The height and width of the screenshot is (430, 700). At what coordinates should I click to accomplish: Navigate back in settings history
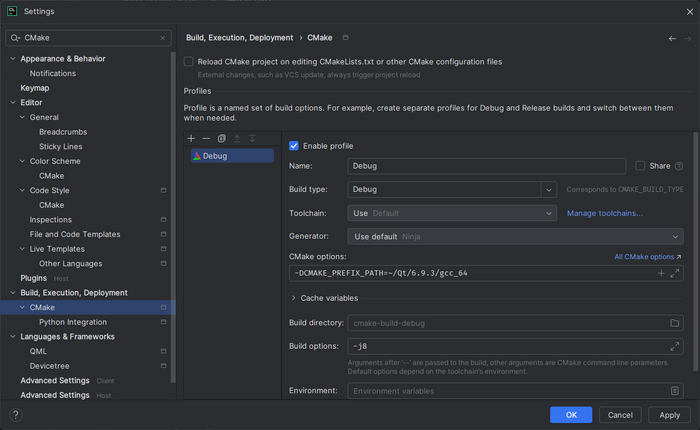point(672,38)
